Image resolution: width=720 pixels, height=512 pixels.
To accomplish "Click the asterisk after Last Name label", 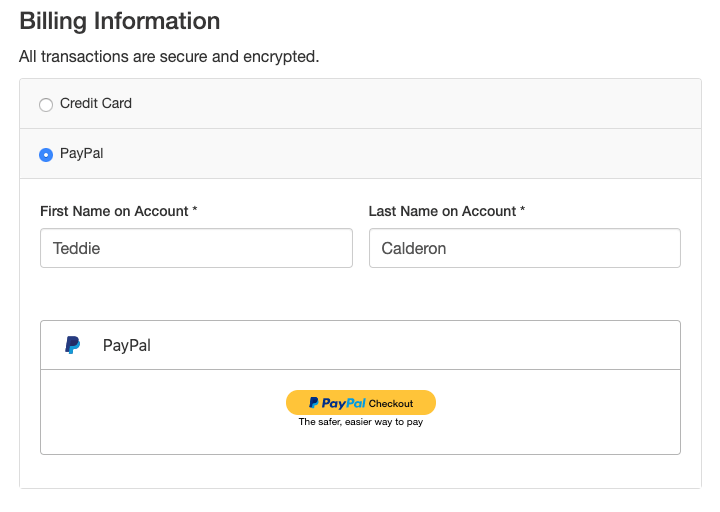I will tap(523, 211).
